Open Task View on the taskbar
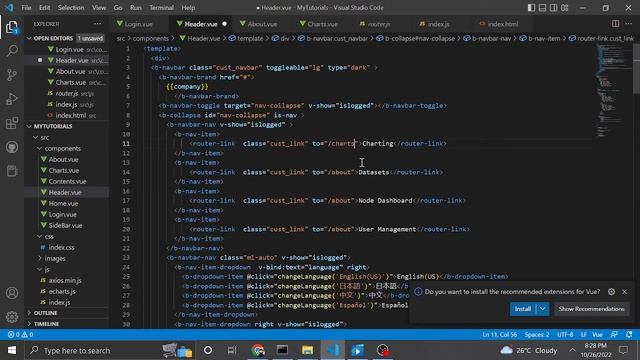Viewport: 640px width, 360px height. [x=232, y=350]
